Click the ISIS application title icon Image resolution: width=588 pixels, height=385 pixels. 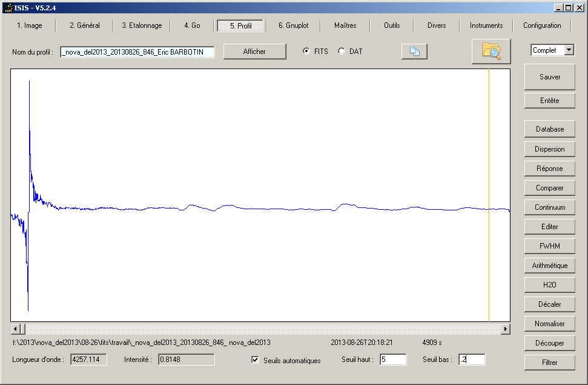click(8, 8)
